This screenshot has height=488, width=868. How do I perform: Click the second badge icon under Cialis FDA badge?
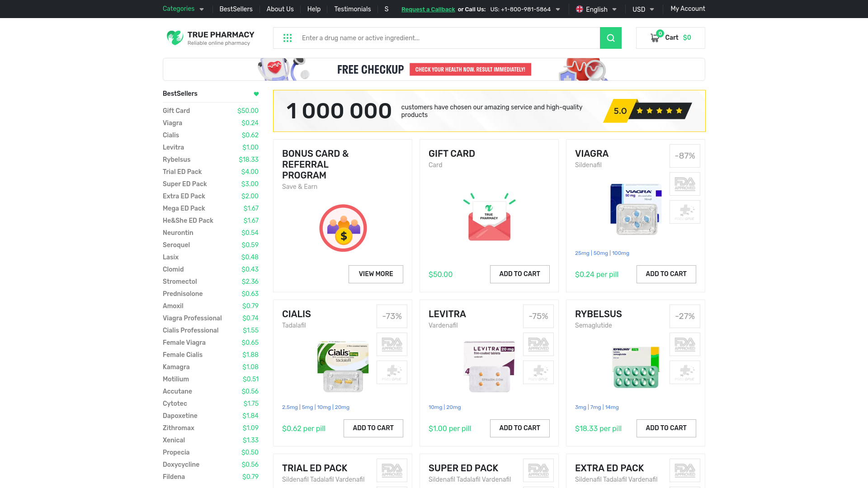[x=392, y=372]
